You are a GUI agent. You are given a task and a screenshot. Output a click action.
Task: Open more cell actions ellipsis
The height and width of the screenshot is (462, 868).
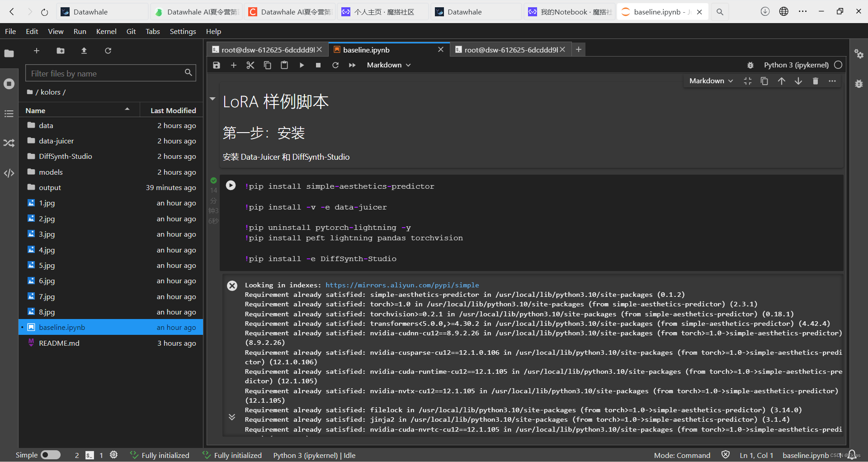[832, 81]
